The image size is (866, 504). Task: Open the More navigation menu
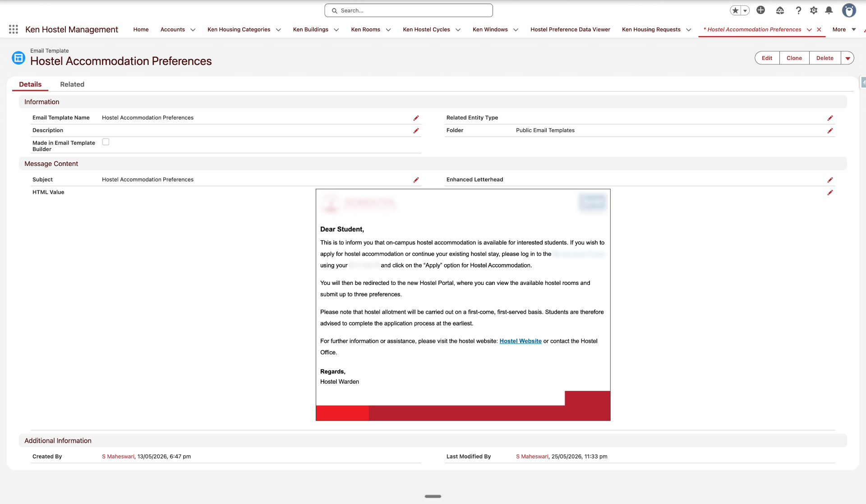844,30
